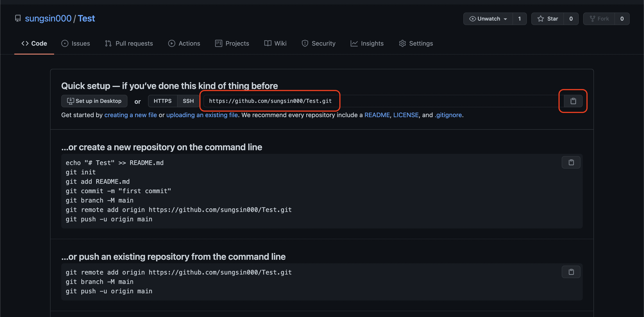Image resolution: width=644 pixels, height=317 pixels.
Task: Go to the Pull requests tab
Action: click(x=129, y=44)
